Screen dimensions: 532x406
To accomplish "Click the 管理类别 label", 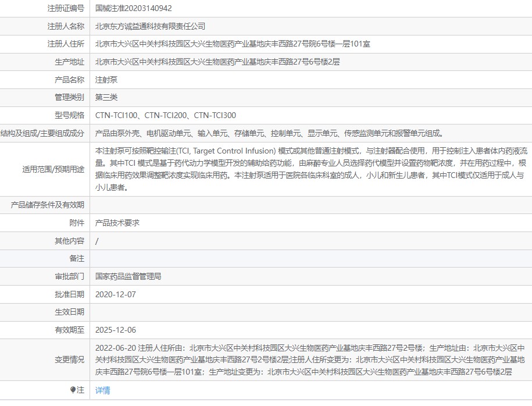I will [70, 97].
